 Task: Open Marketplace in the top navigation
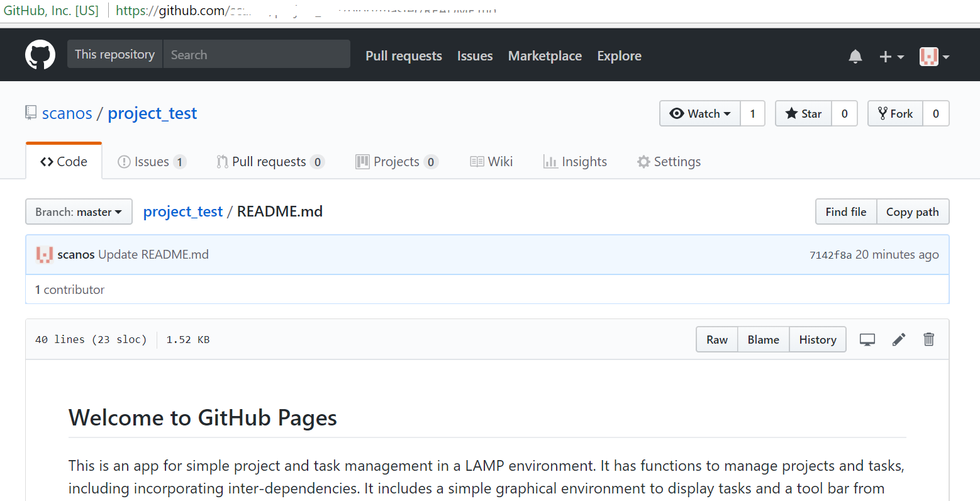pos(545,56)
